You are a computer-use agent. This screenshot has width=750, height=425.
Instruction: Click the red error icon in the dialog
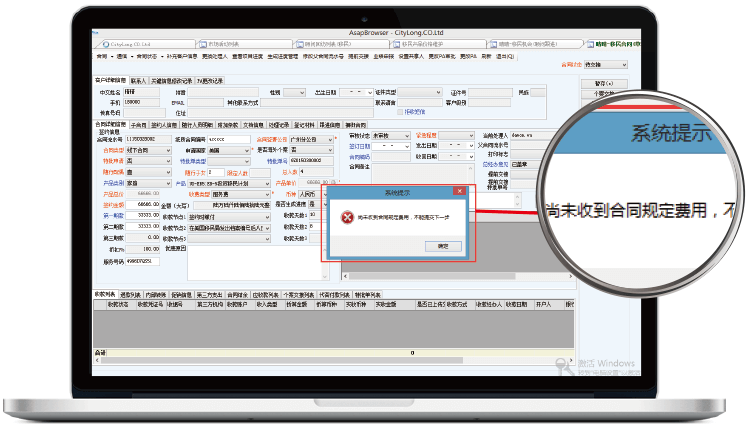click(x=347, y=218)
